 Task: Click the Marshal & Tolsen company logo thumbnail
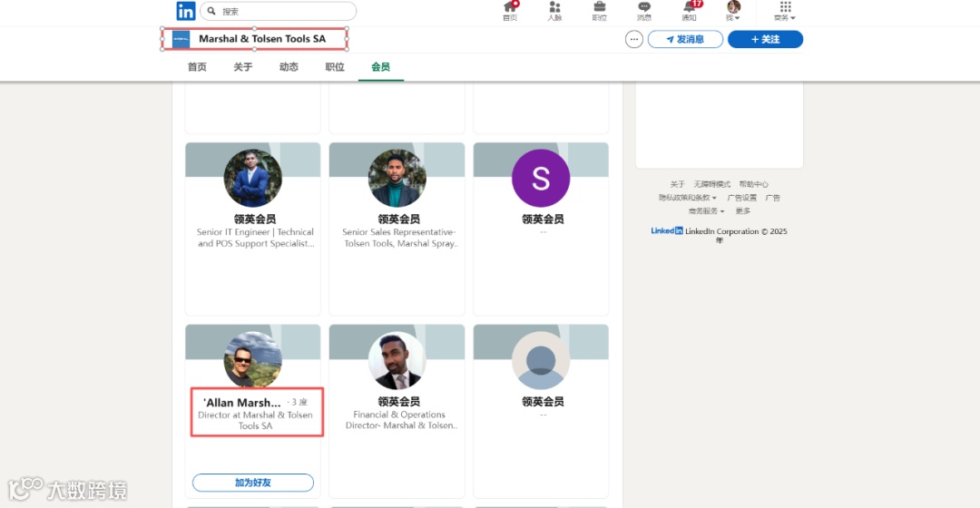(181, 39)
